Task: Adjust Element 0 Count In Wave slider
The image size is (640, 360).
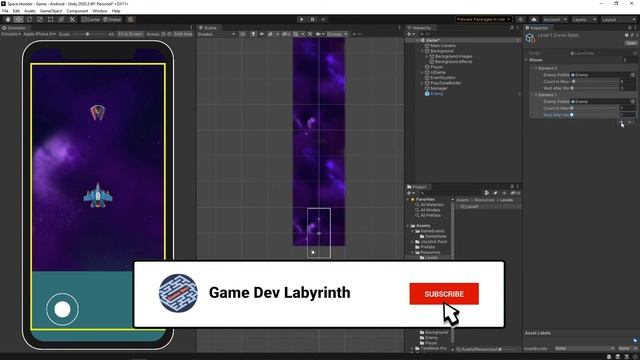Action: point(595,82)
